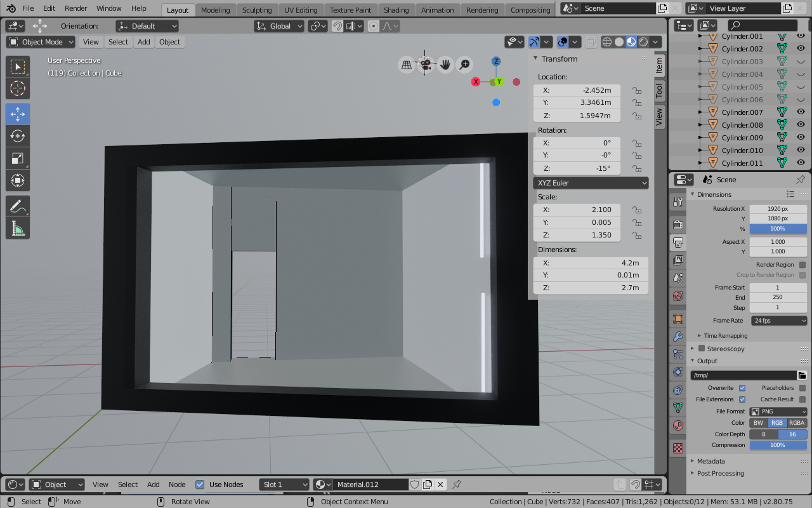
Task: Select RGBA color mode
Action: (797, 423)
